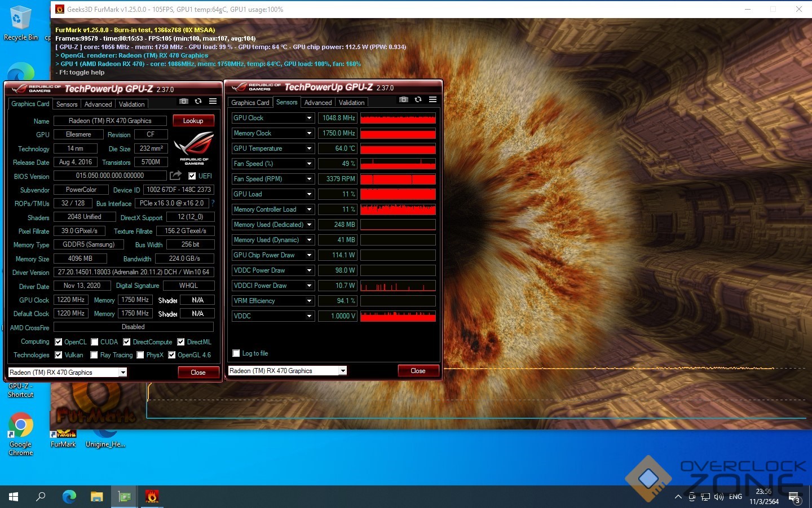Viewport: 812px width, 508px height.
Task: Open the GPU selector dropdown in Sensors window
Action: pyautogui.click(x=342, y=371)
